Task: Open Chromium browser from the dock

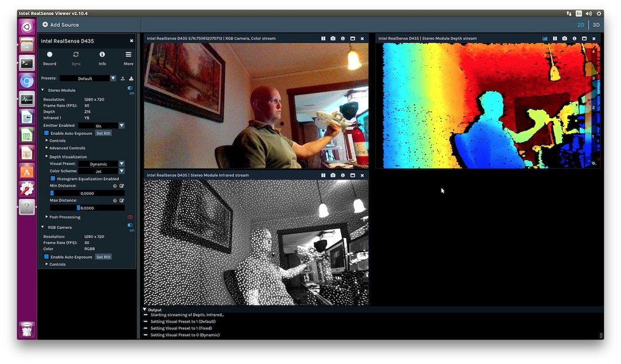Action: tap(27, 81)
